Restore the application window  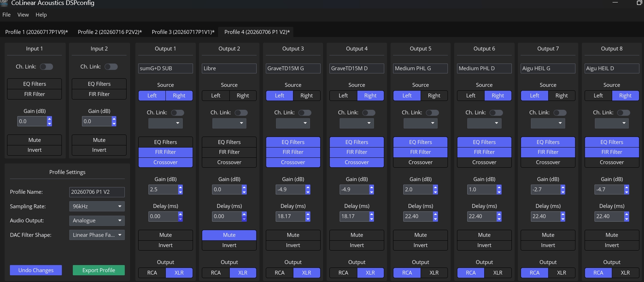[639, 3]
